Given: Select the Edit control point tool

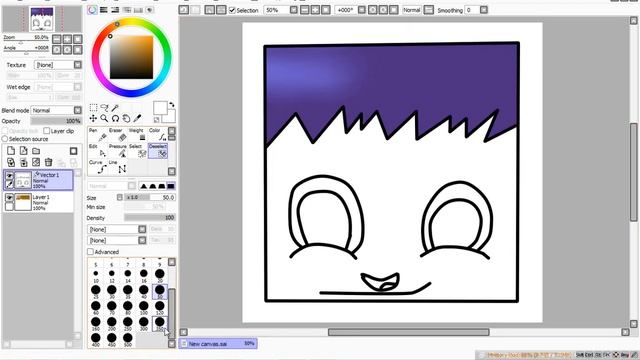Looking at the screenshot, I should [x=97, y=151].
